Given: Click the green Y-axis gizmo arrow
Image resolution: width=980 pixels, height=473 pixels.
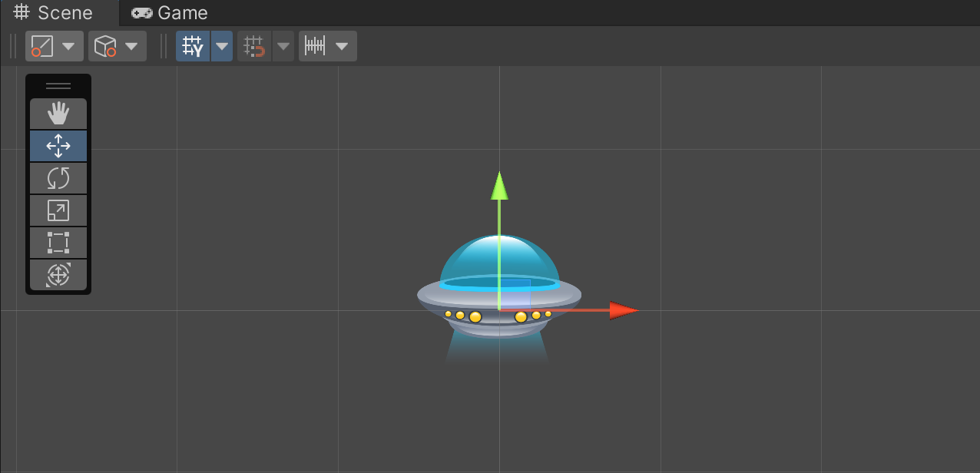Looking at the screenshot, I should click(500, 187).
